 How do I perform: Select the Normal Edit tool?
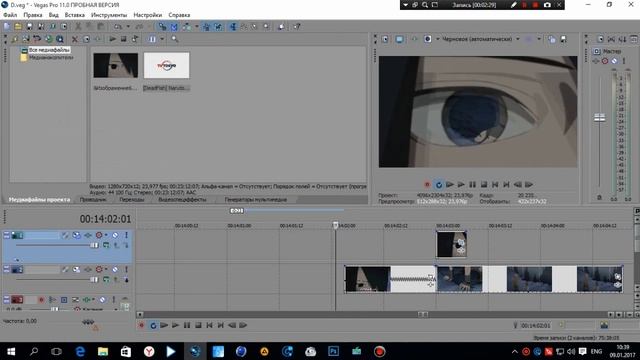pos(233,27)
